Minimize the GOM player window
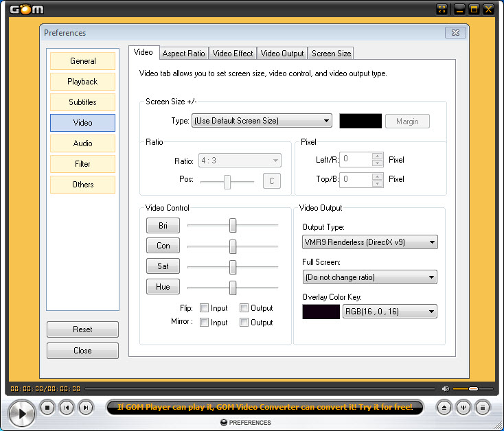 pos(459,10)
